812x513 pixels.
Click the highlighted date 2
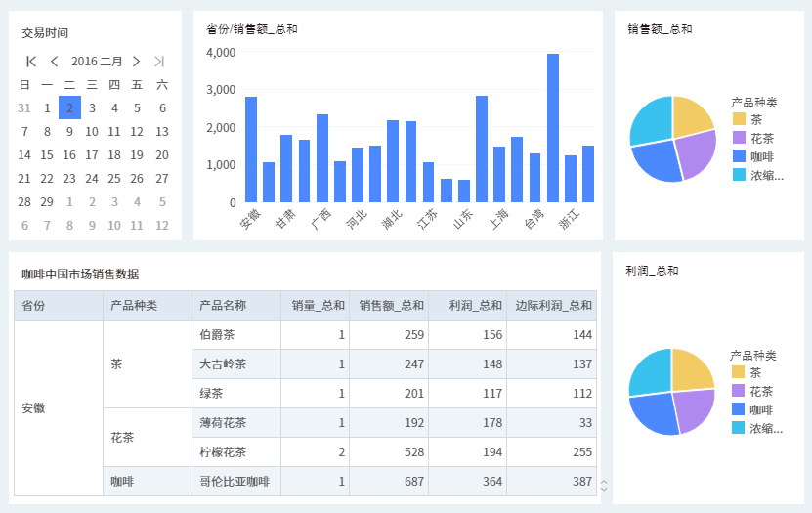(x=69, y=107)
